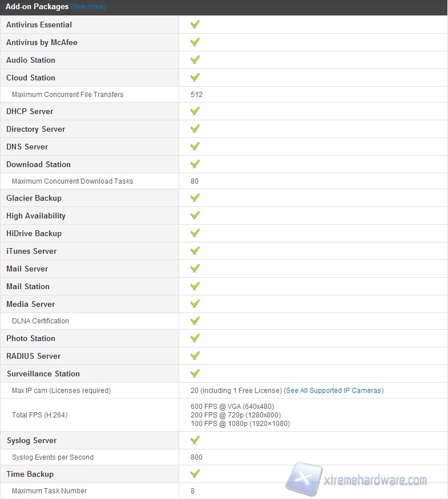The height and width of the screenshot is (499, 448).
Task: Click the Photo Station label
Action: coord(31,338)
